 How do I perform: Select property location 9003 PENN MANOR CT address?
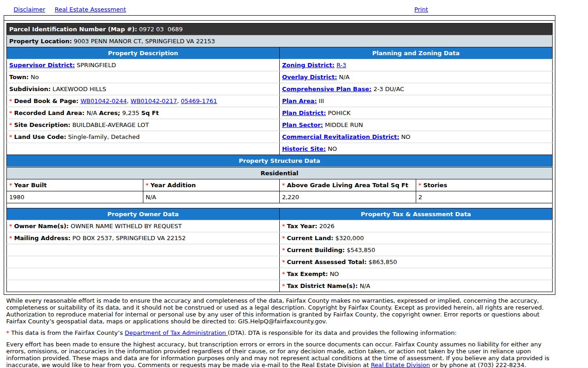[144, 41]
